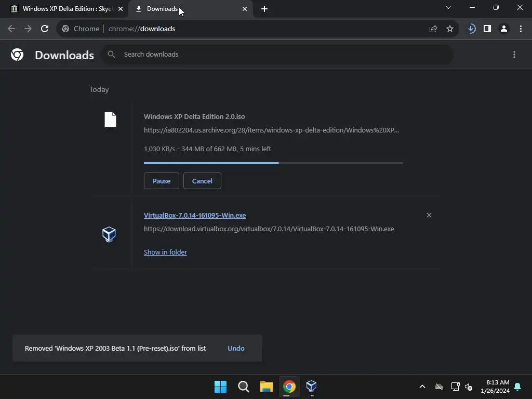Click the network status tray icon

pos(455,387)
